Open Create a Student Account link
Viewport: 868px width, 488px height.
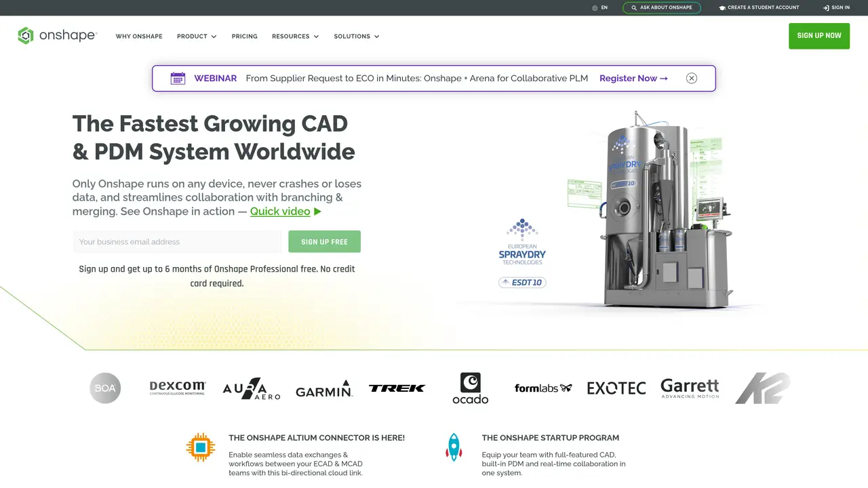click(x=759, y=7)
